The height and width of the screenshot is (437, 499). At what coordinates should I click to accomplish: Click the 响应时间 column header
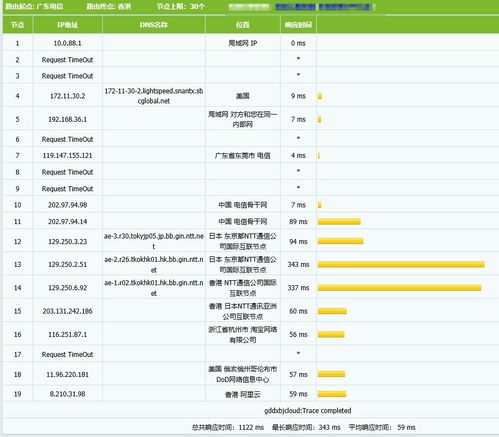298,25
